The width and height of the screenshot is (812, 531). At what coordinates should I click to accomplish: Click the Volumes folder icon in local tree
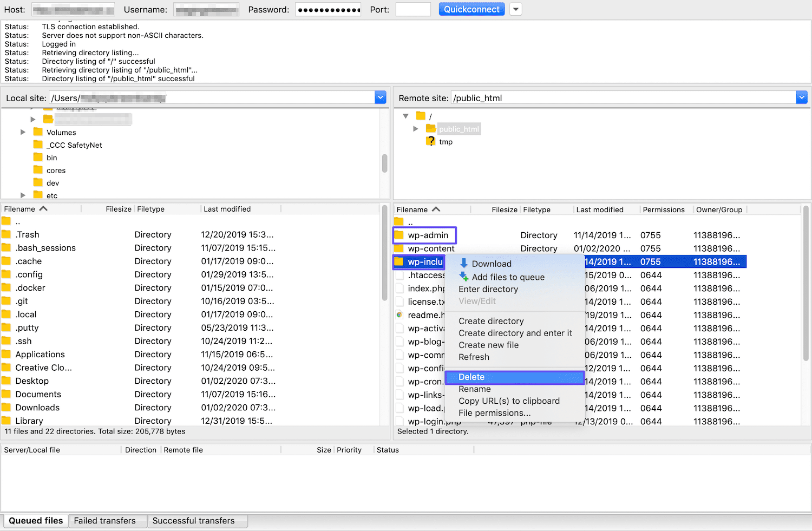[38, 132]
